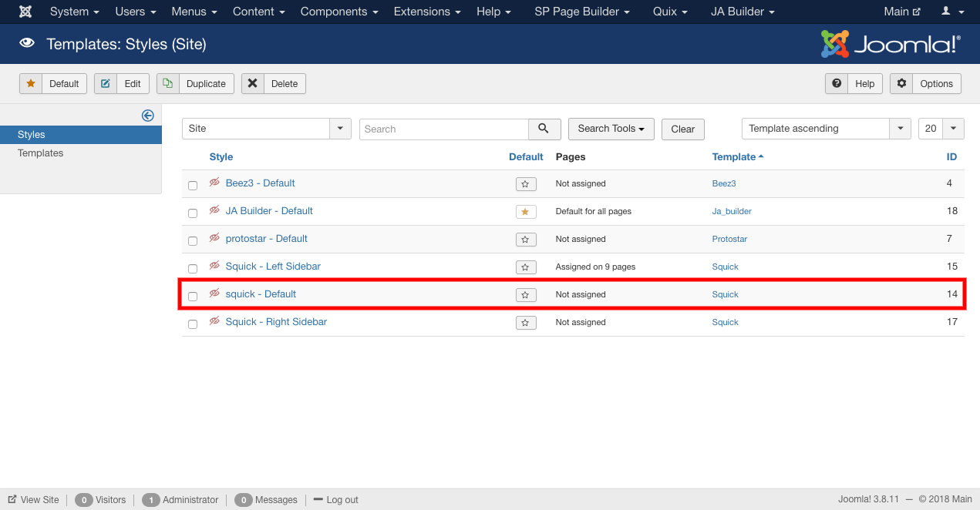Click the View Site link in footer
This screenshot has height=510, width=980.
(x=34, y=500)
